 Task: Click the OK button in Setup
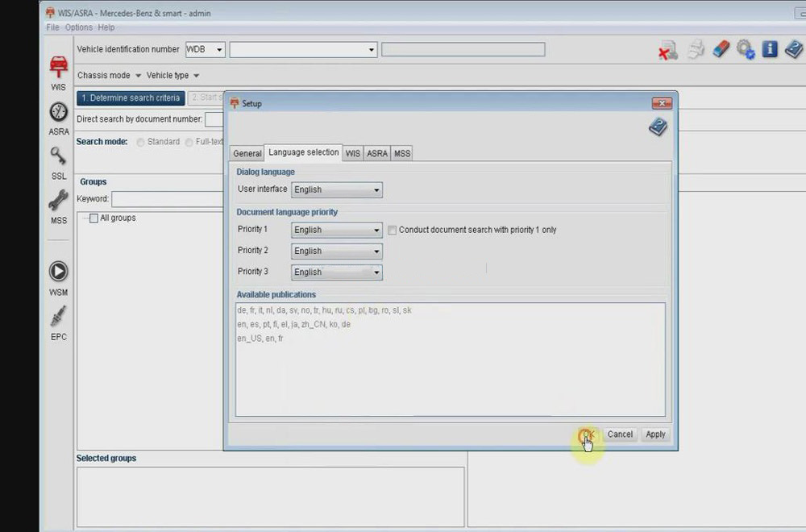[587, 434]
